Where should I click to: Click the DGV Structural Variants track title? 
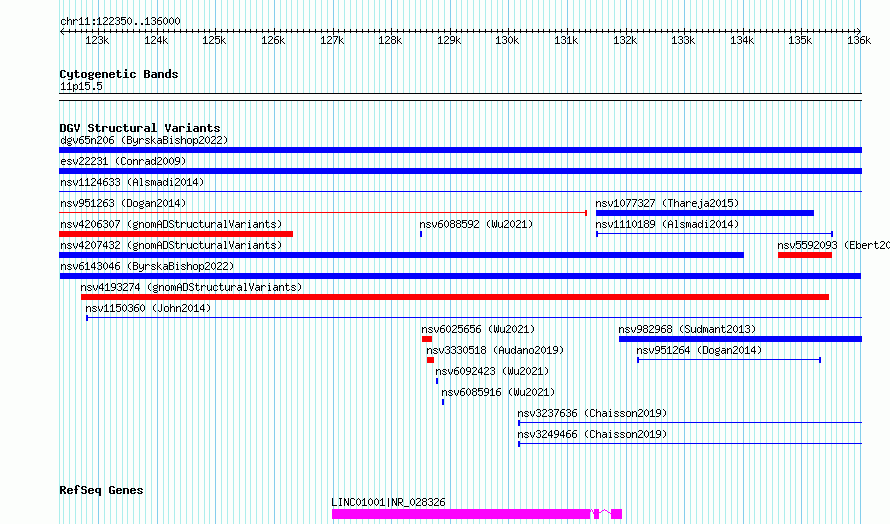pyautogui.click(x=140, y=128)
